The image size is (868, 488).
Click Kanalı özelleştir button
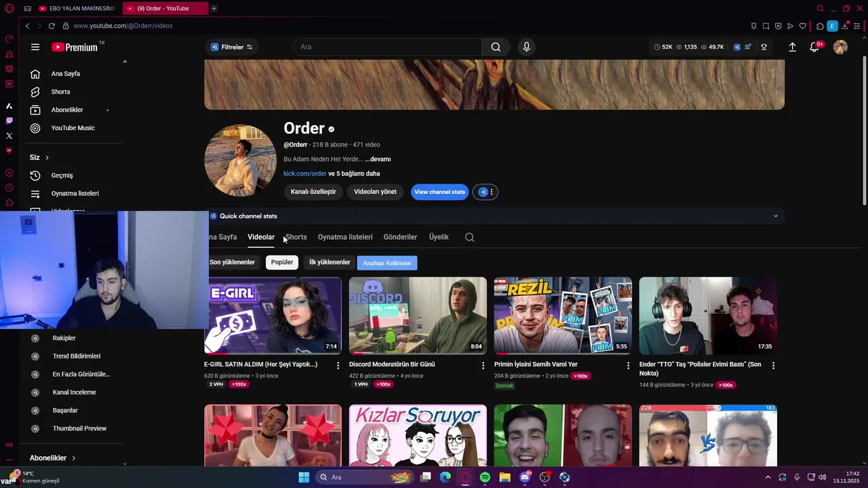[x=313, y=192]
